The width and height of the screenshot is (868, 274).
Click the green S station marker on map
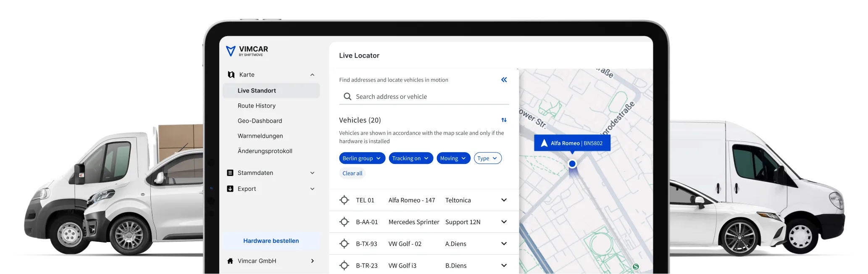coord(636,266)
